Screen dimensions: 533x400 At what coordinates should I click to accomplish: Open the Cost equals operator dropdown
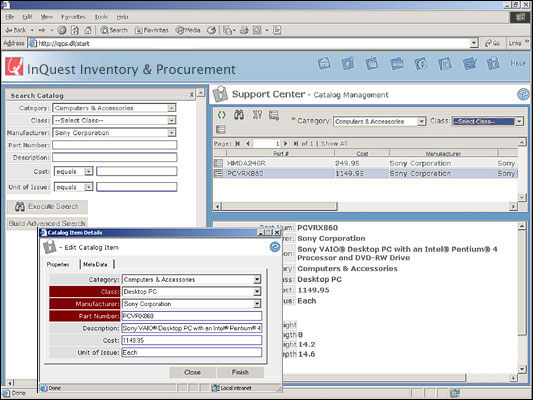88,171
